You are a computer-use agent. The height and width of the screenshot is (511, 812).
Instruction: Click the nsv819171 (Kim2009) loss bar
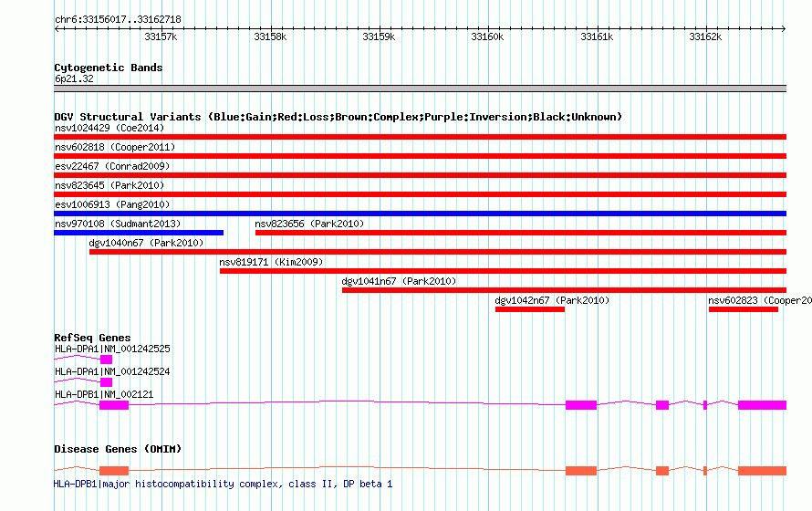tap(503, 271)
